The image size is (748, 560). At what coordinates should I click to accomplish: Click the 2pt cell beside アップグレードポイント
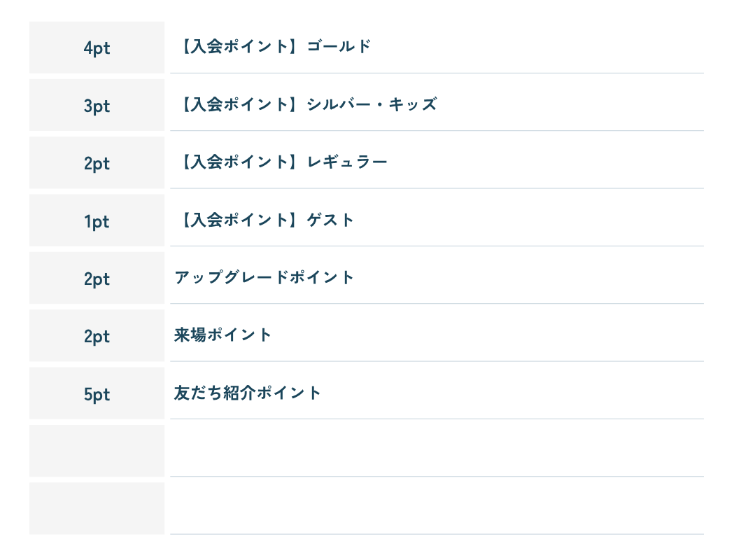pyautogui.click(x=97, y=279)
